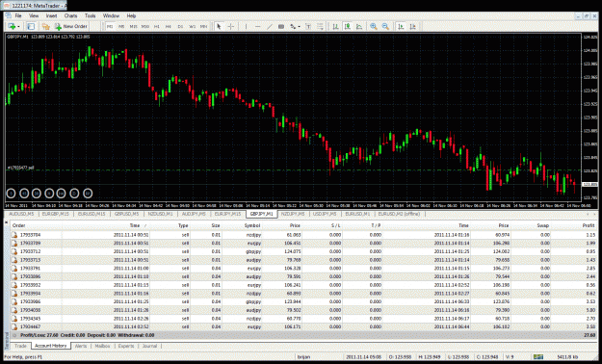Open the Navigator folder icon in the toolbar
Screen dimensions: 602x364
pyautogui.click(x=46, y=27)
